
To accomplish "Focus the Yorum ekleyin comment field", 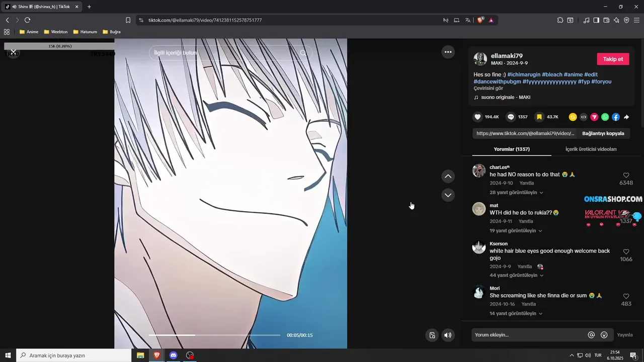I will (x=528, y=335).
